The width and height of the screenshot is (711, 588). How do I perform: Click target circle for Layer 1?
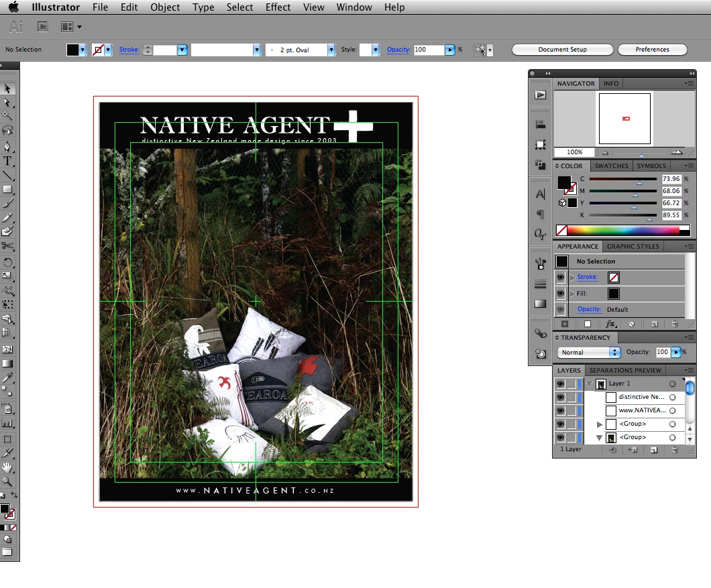coord(673,384)
